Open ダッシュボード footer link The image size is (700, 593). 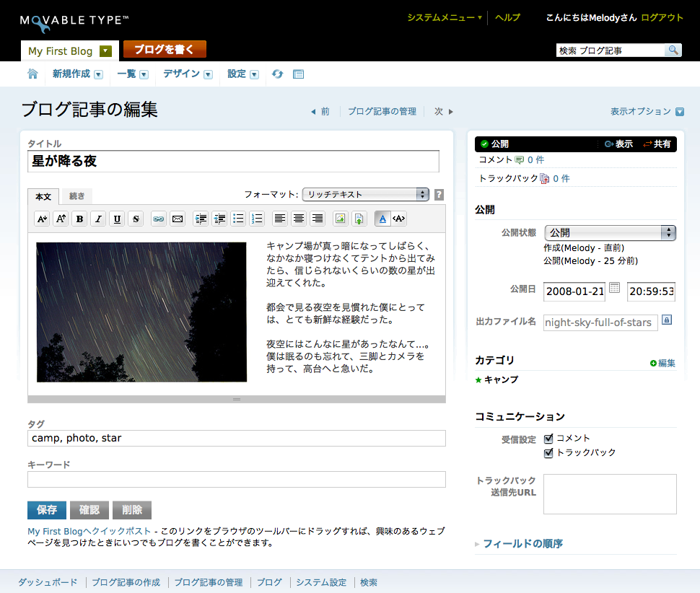pos(48,582)
